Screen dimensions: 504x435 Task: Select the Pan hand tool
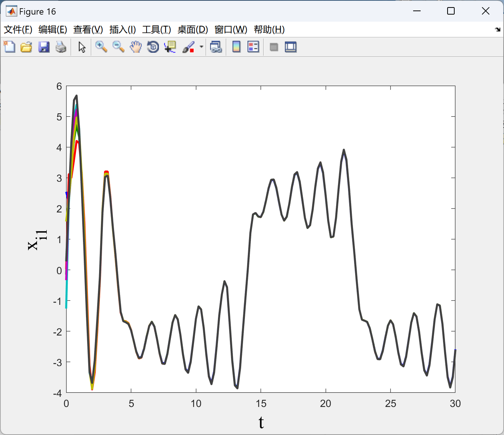point(136,47)
